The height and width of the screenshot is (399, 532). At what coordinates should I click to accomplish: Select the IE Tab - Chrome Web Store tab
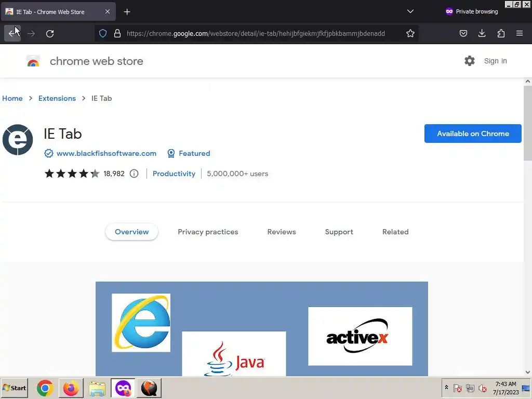tap(58, 11)
